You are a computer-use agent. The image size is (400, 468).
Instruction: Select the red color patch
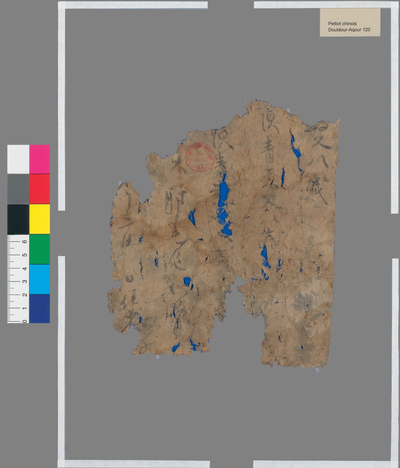tap(40, 189)
